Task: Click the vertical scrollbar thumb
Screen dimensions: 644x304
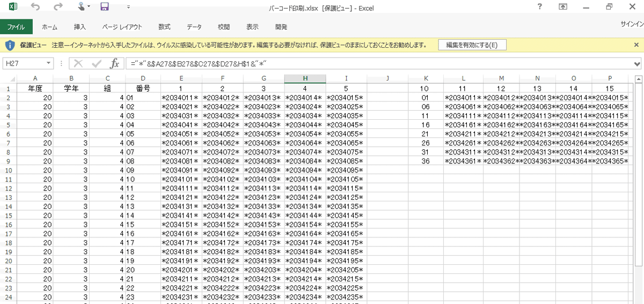Action: (639, 175)
